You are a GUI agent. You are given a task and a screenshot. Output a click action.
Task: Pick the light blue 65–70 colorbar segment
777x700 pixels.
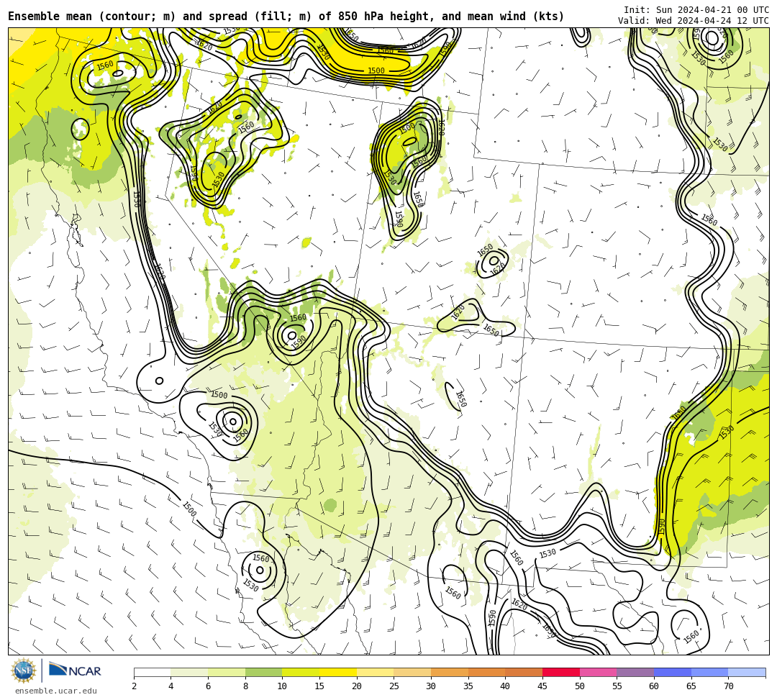pos(709,672)
